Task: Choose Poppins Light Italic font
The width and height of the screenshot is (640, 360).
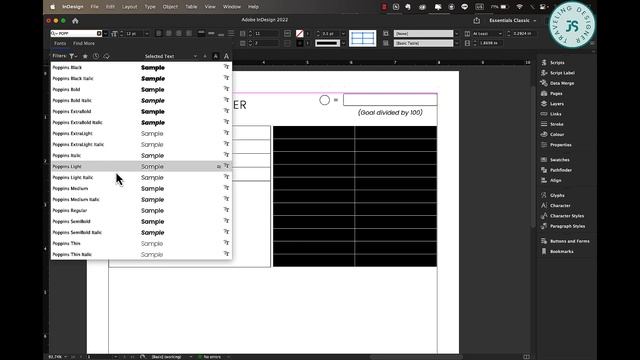Action: 141,178
